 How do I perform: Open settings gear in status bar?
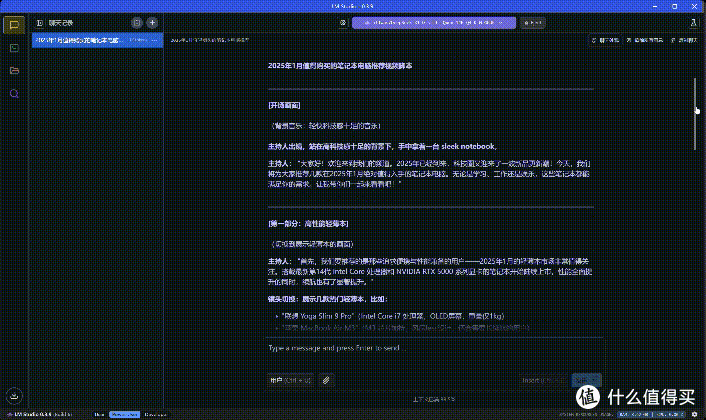(x=695, y=415)
